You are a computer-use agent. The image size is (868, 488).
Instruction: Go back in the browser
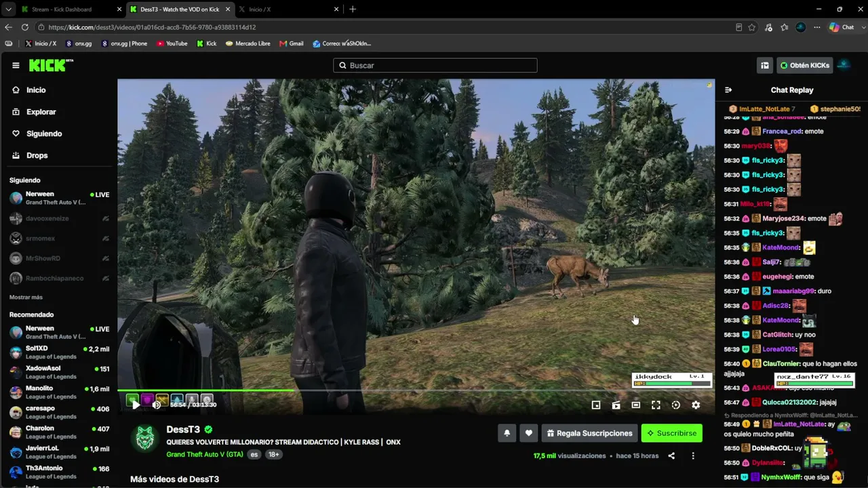click(x=8, y=27)
